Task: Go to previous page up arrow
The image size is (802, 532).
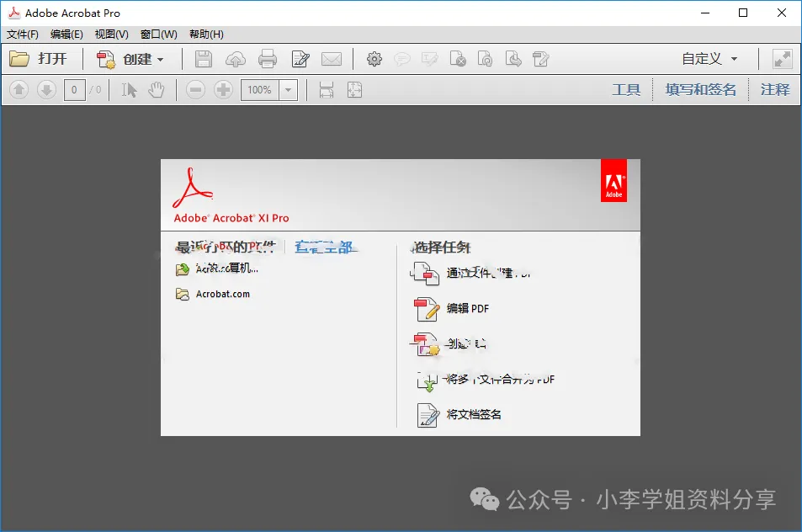Action: [x=19, y=90]
